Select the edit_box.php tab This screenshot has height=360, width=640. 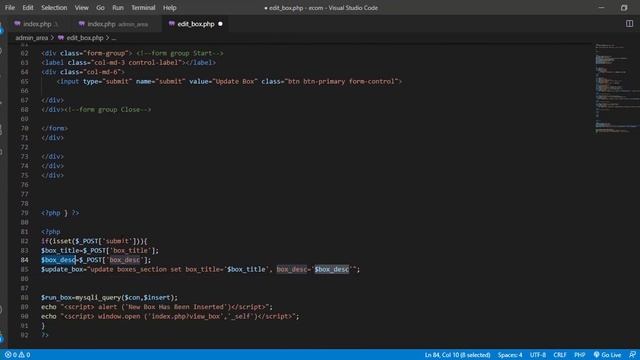click(196, 24)
